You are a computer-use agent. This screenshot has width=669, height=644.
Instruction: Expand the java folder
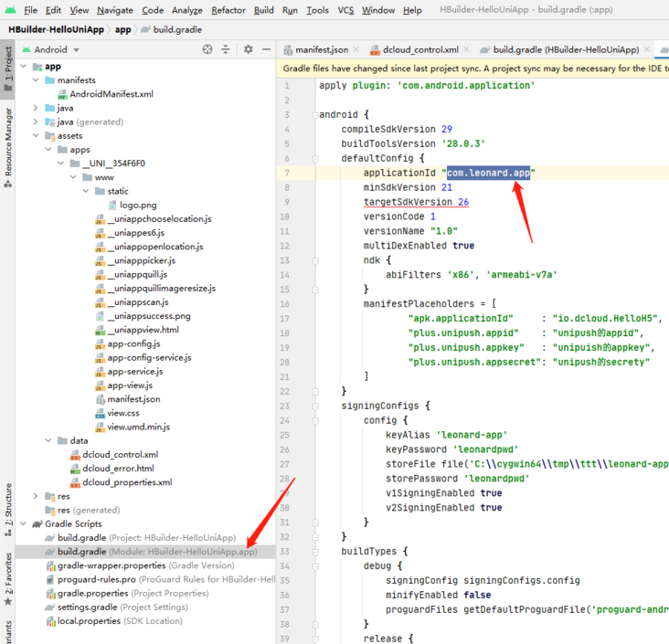[x=37, y=108]
